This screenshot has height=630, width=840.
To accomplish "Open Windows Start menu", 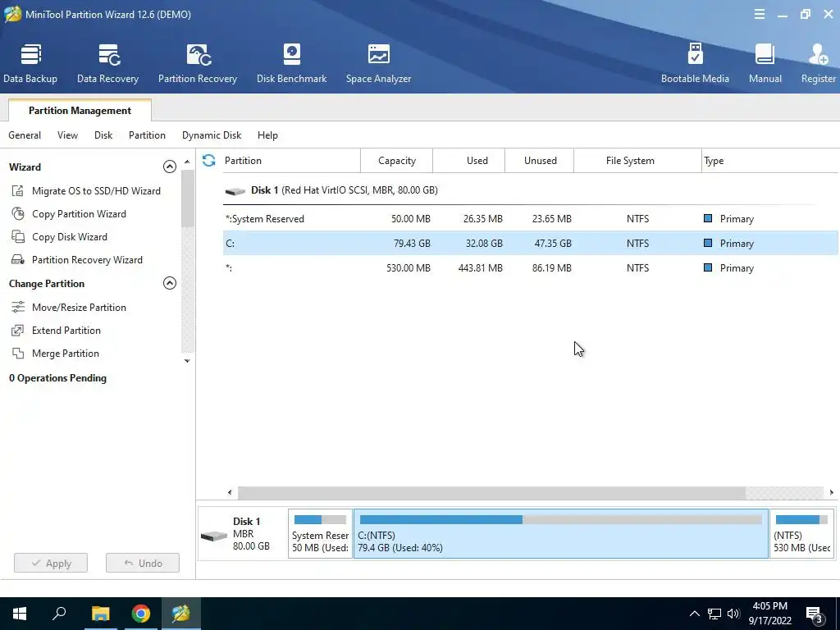I will (x=20, y=614).
